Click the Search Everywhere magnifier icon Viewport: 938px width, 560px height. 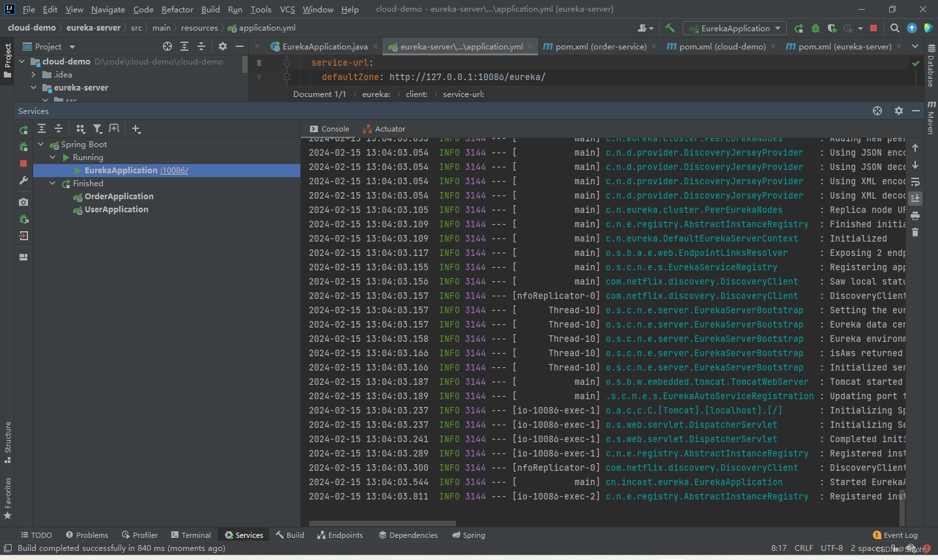[895, 28]
